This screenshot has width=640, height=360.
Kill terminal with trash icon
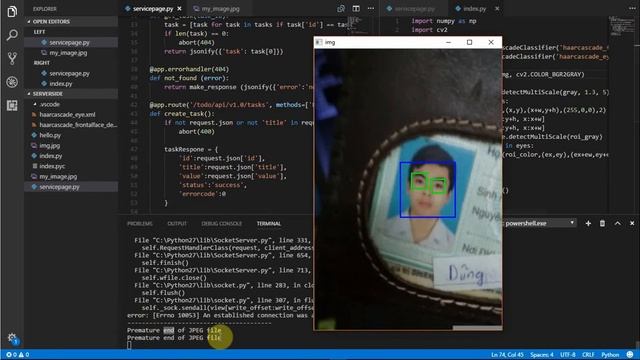tap(602, 223)
